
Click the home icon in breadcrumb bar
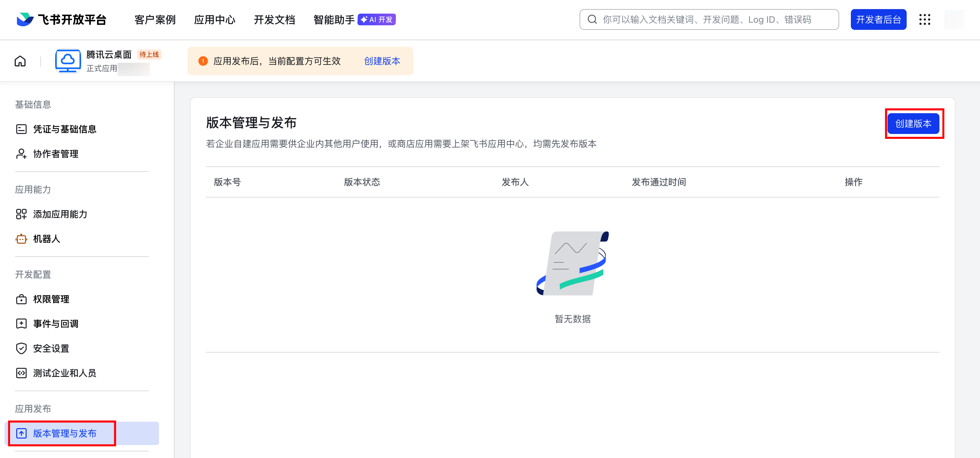coord(20,61)
